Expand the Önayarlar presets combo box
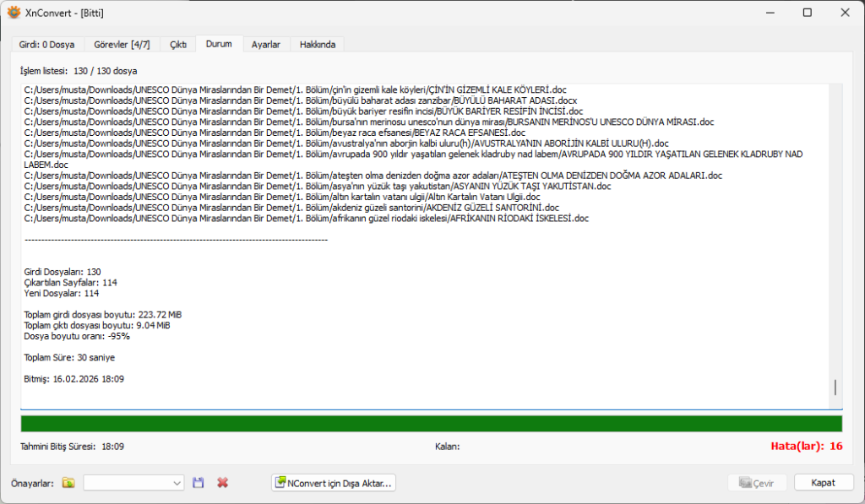Screen dimensions: 865x504 coord(133,483)
